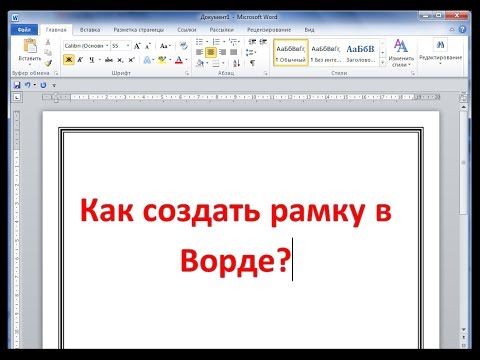Toggle center alignment button

(x=211, y=52)
